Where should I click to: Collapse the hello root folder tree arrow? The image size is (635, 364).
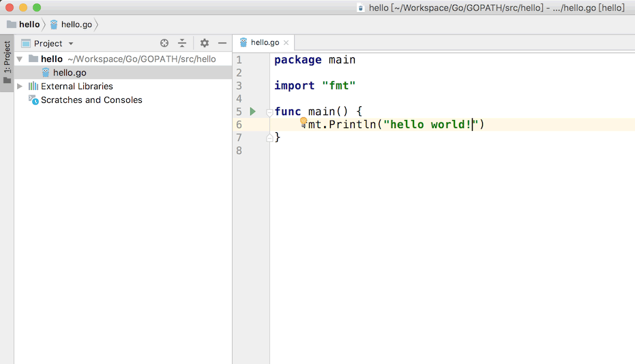20,59
